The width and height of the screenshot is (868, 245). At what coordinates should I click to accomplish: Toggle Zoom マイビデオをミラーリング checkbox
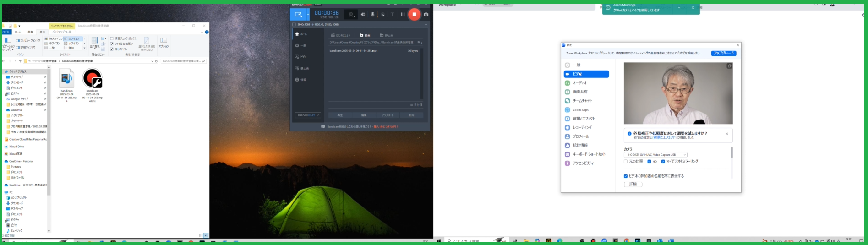pyautogui.click(x=663, y=162)
